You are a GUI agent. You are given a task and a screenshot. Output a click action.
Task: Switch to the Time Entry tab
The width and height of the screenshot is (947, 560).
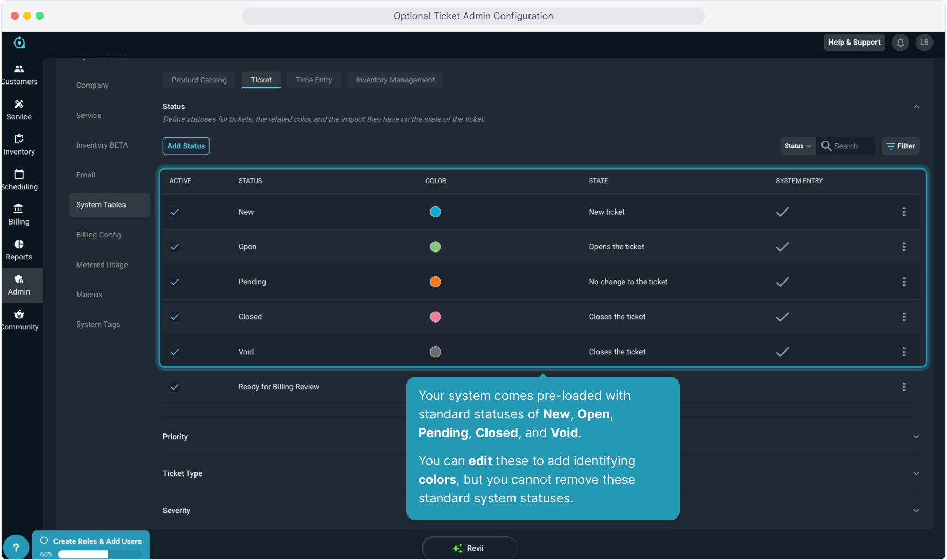(x=314, y=80)
